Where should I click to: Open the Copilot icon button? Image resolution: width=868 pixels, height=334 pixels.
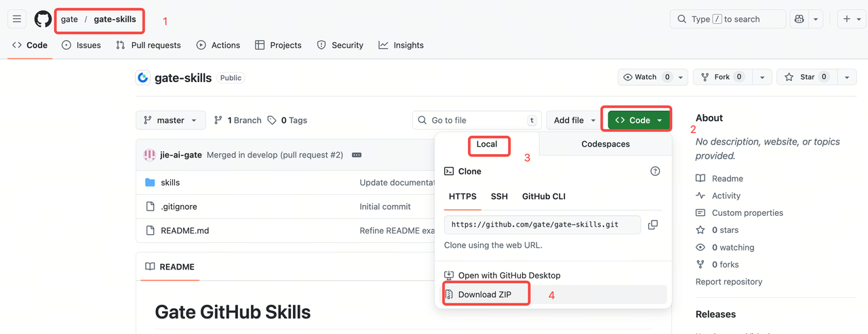point(799,19)
